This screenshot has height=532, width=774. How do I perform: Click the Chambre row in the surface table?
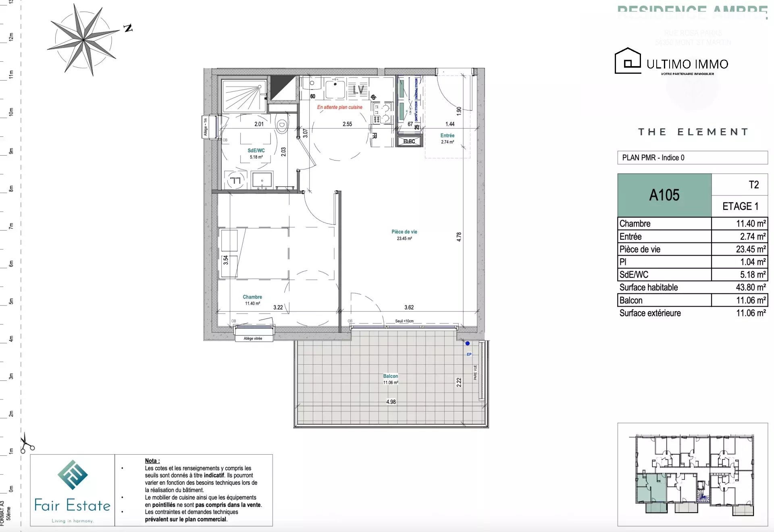[692, 224]
